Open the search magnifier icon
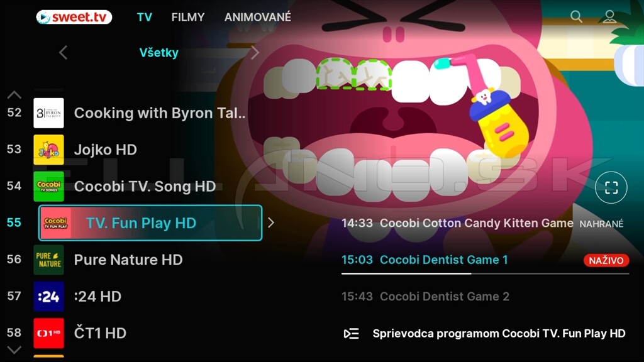Image resolution: width=644 pixels, height=362 pixels. pos(576,16)
